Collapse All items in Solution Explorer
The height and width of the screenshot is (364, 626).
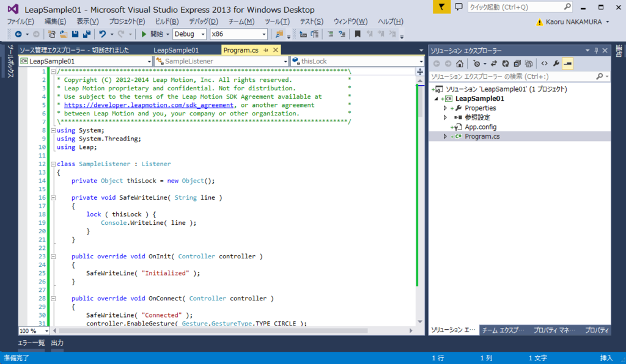click(x=517, y=64)
